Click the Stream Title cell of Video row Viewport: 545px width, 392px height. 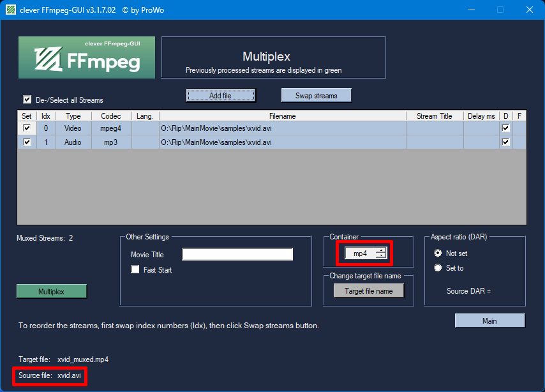(435, 128)
